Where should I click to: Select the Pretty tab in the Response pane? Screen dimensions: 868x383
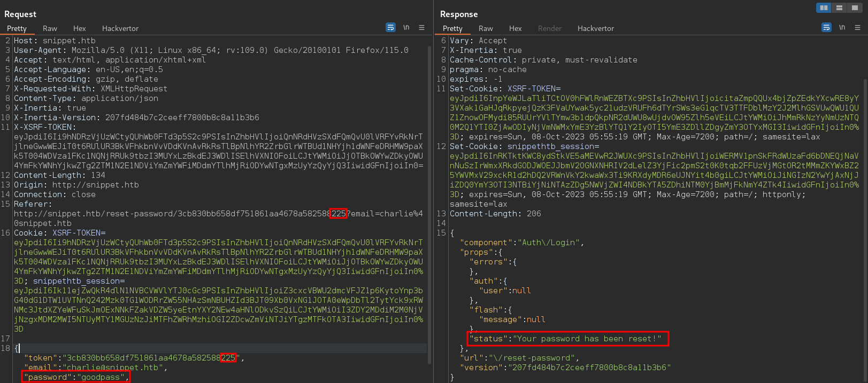(452, 28)
